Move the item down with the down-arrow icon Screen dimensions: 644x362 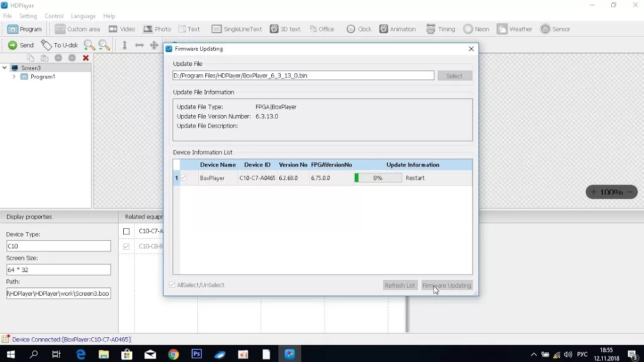pos(72,58)
